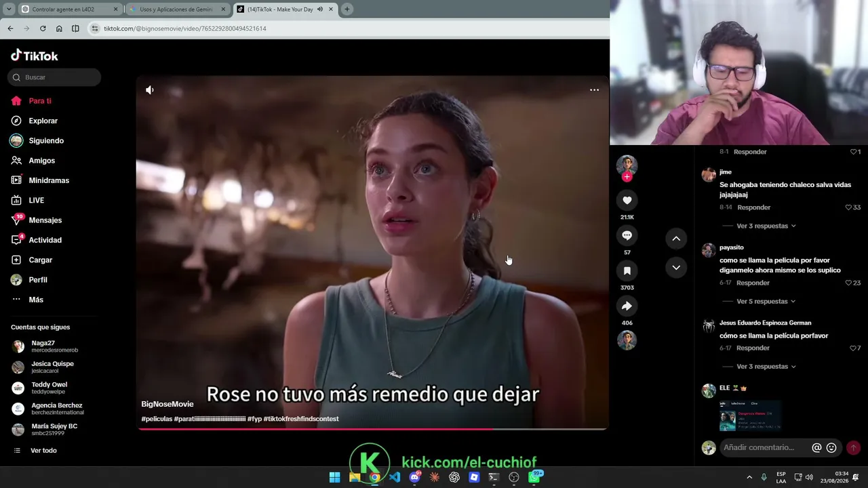This screenshot has height=488, width=868.
Task: Click the #peliculas hashtag
Action: [x=157, y=419]
